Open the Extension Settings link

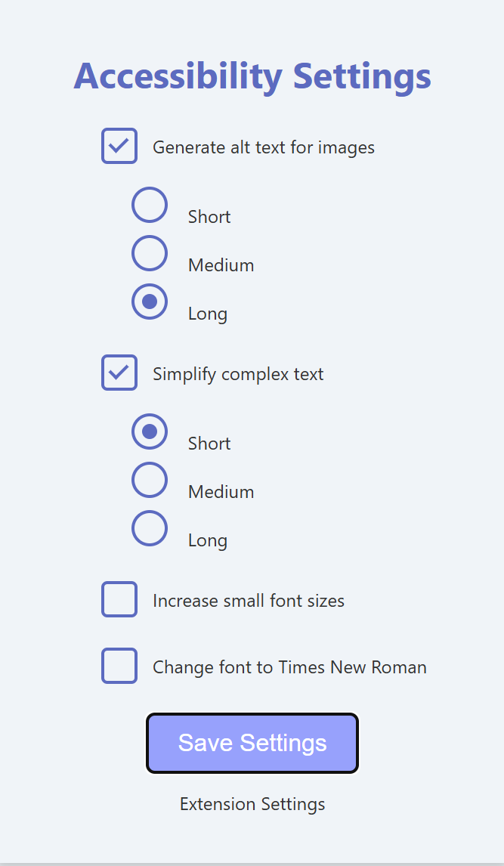tap(252, 803)
